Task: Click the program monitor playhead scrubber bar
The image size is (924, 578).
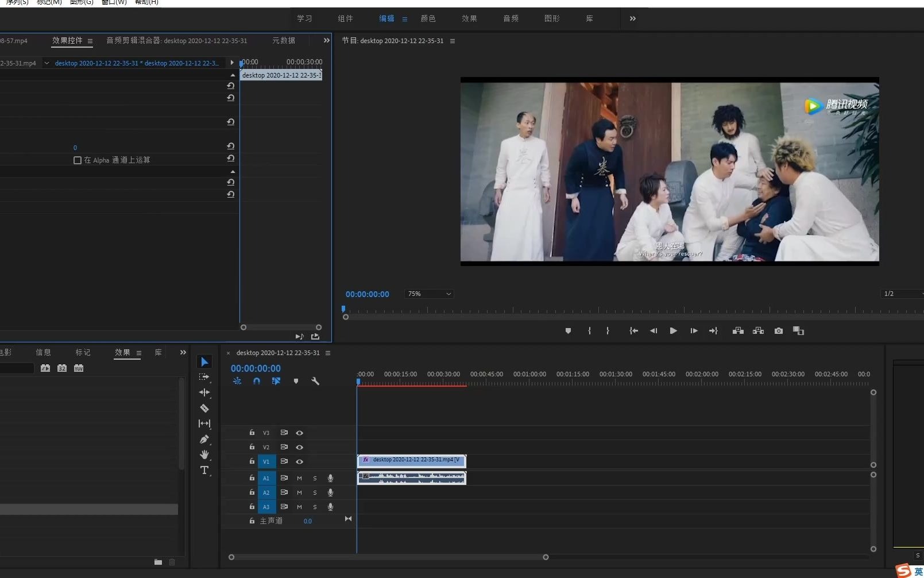Action: click(633, 310)
